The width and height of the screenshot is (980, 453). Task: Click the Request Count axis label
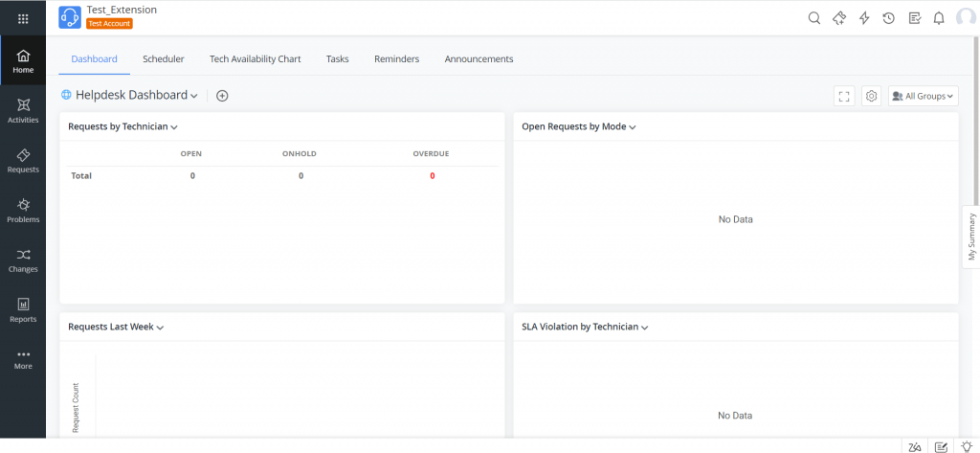(76, 407)
